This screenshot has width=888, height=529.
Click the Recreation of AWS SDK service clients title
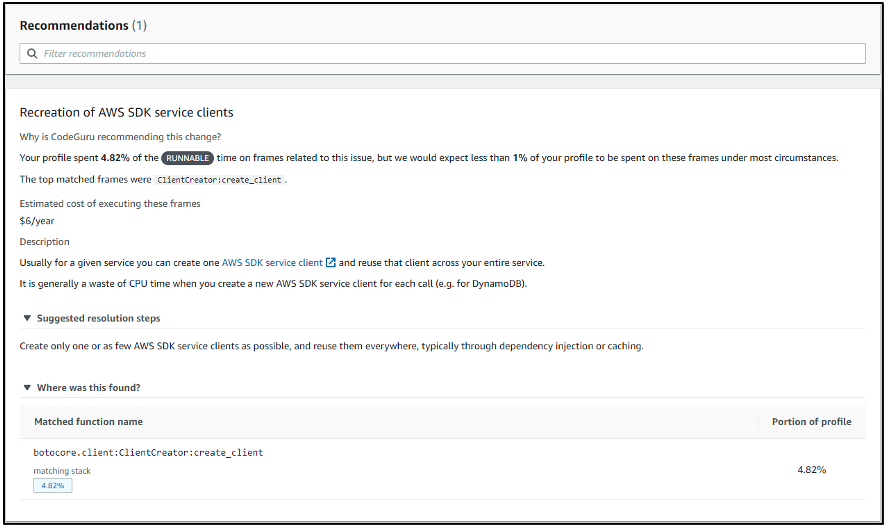click(x=126, y=112)
